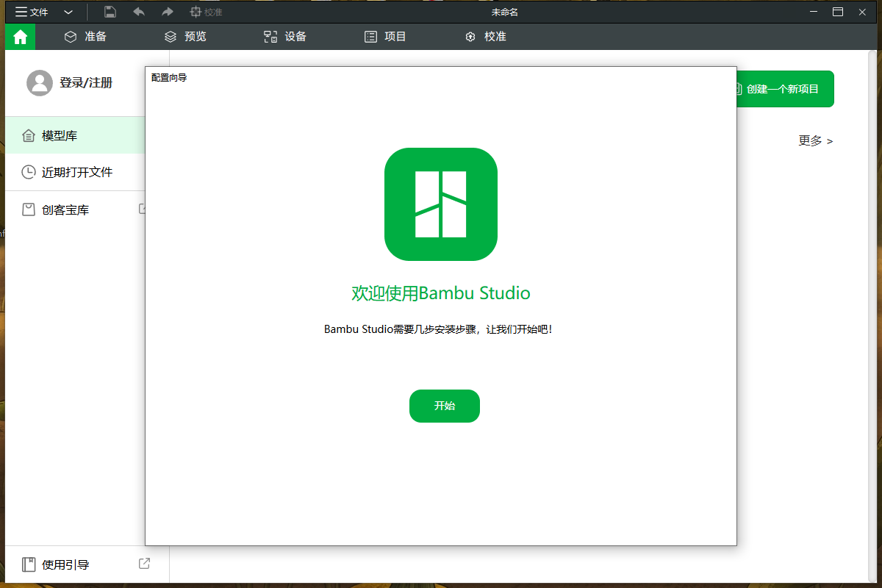Open 近期打开文件 in the sidebar
The image size is (882, 588).
click(75, 172)
